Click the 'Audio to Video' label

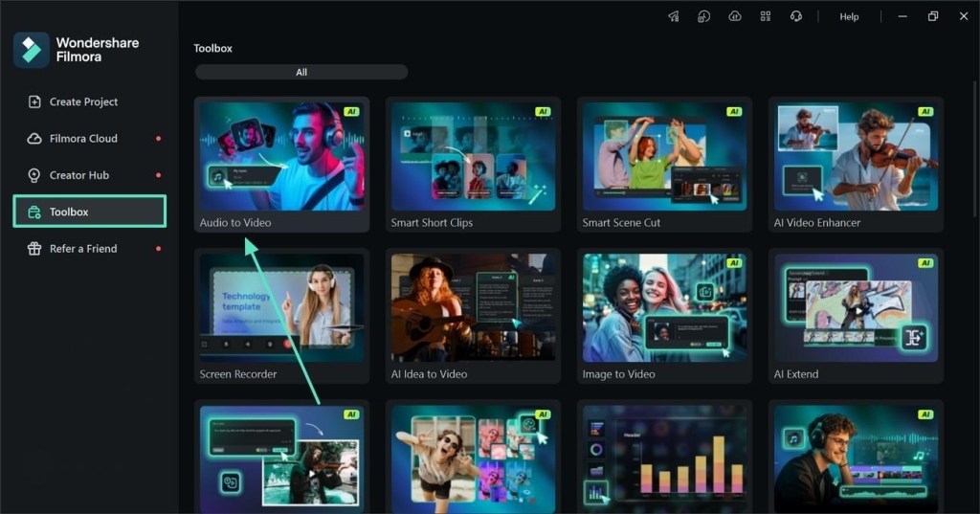coord(235,223)
